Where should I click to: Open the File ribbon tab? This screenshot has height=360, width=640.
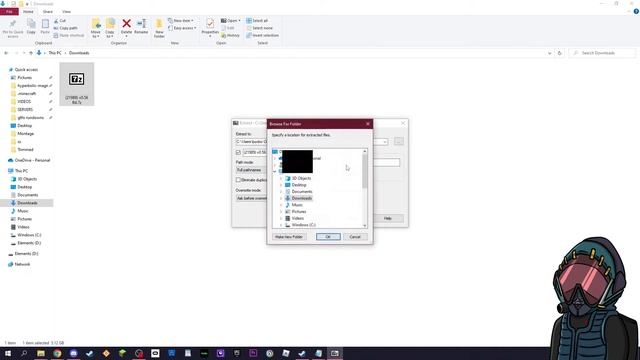click(x=9, y=12)
